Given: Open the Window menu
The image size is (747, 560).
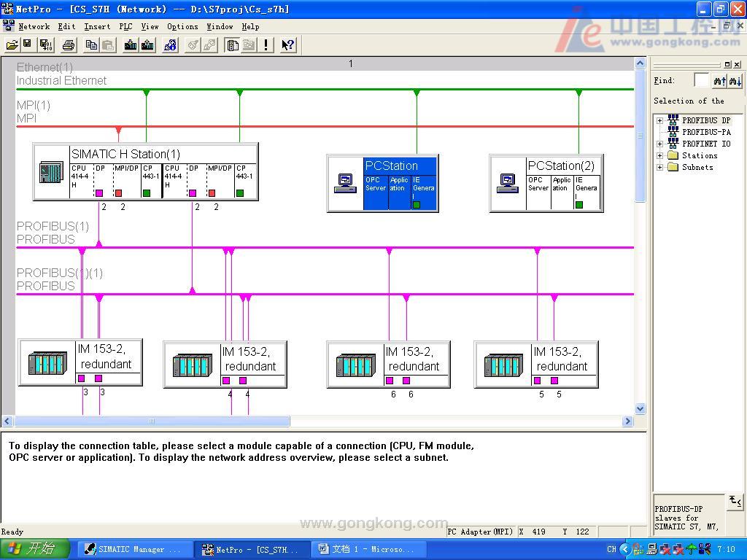Looking at the screenshot, I should 220,27.
